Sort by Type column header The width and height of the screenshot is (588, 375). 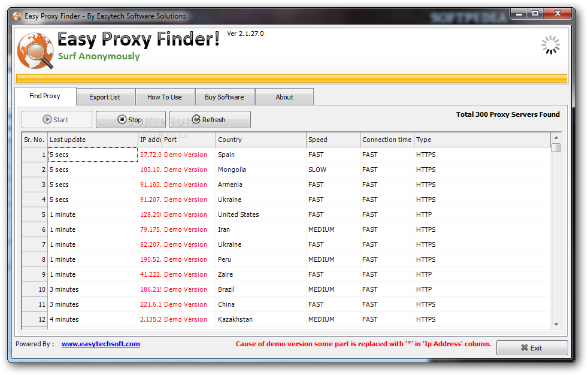[x=482, y=140]
